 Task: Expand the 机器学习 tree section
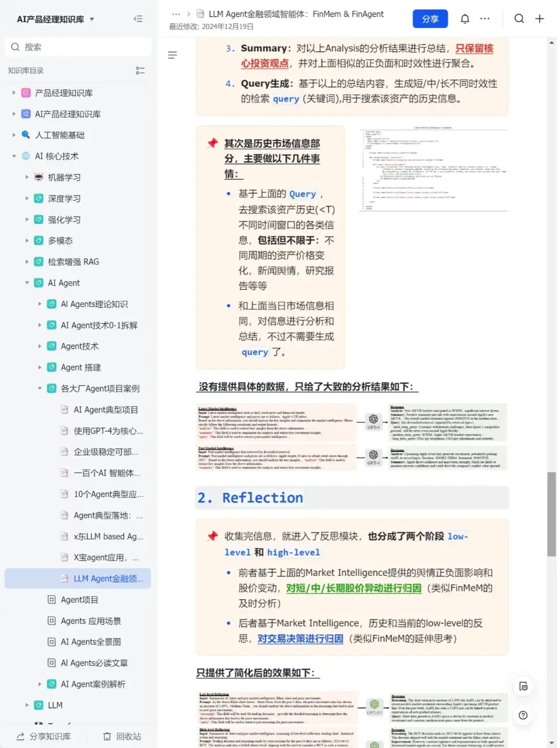(x=27, y=177)
